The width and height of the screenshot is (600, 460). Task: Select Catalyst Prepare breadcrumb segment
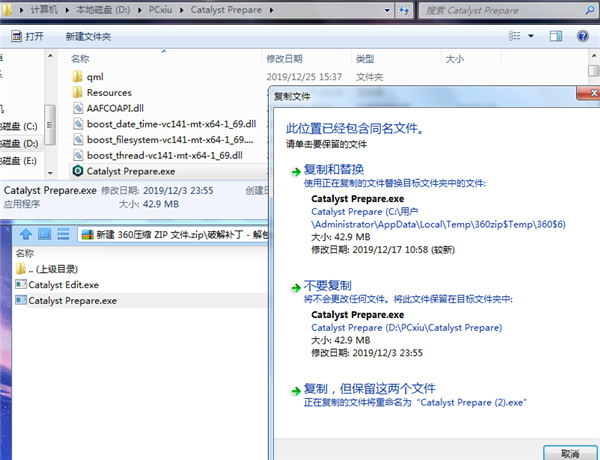coord(226,10)
